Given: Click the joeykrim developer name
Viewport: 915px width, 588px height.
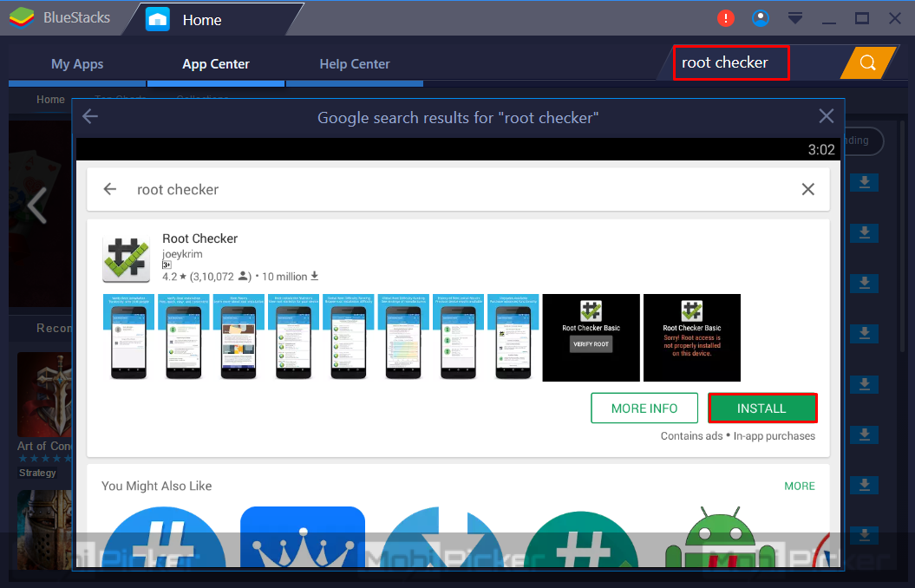Looking at the screenshot, I should (x=183, y=254).
